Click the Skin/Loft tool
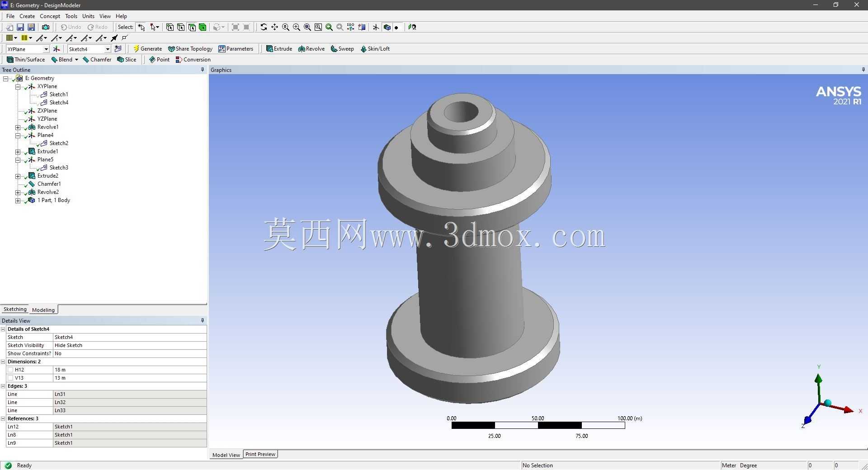868x470 pixels. coord(375,49)
